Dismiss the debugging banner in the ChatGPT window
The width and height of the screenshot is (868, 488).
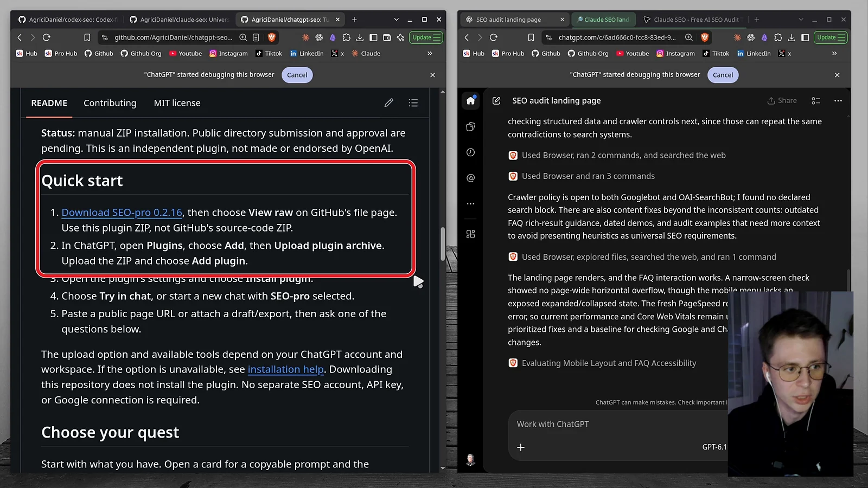(837, 75)
